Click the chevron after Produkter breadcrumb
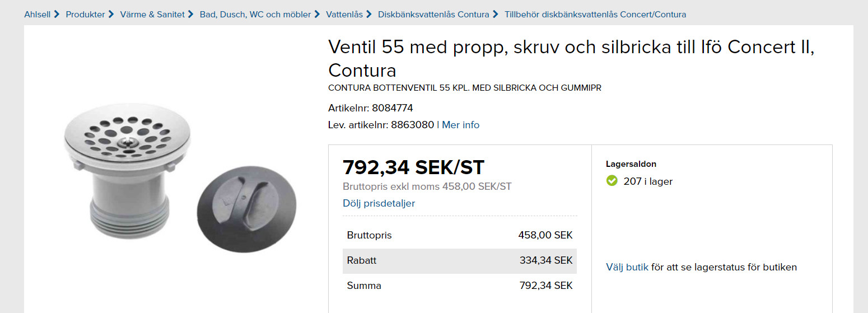The height and width of the screenshot is (313, 868). pos(111,14)
